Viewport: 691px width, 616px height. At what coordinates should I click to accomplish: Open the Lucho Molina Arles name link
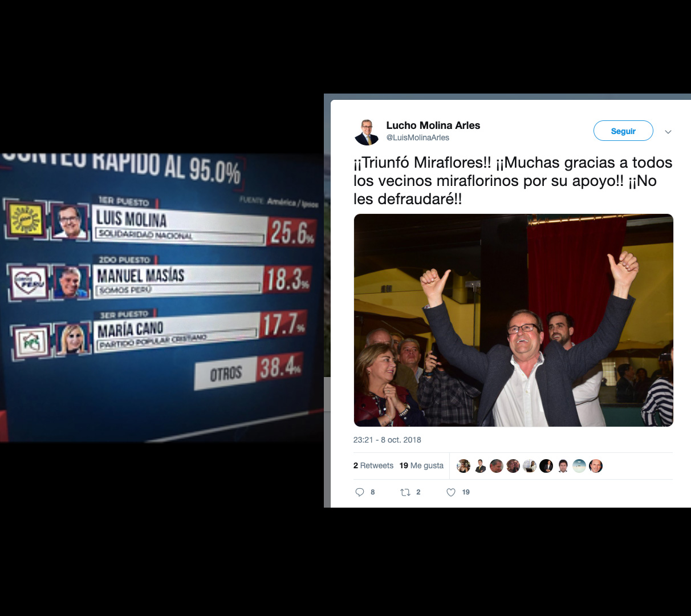(433, 125)
